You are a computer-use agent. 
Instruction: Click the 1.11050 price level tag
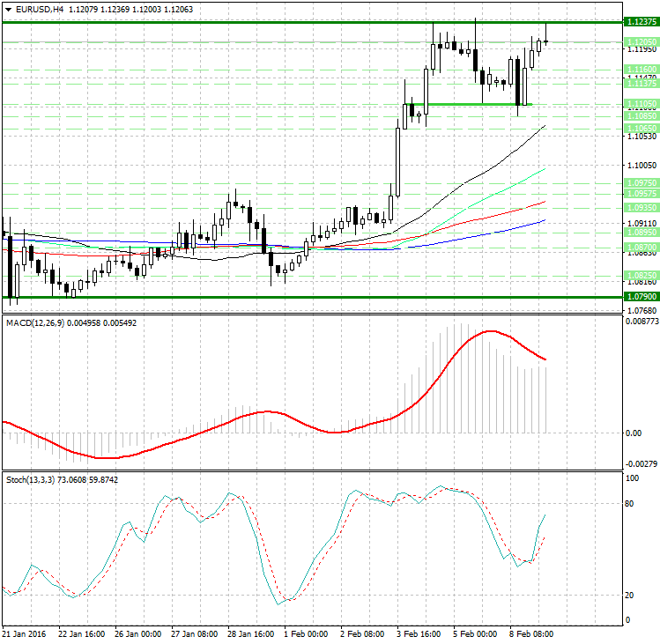(x=640, y=104)
